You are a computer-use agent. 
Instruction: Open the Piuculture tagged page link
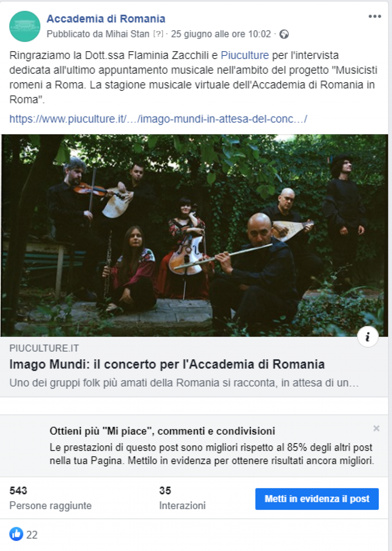pos(245,55)
